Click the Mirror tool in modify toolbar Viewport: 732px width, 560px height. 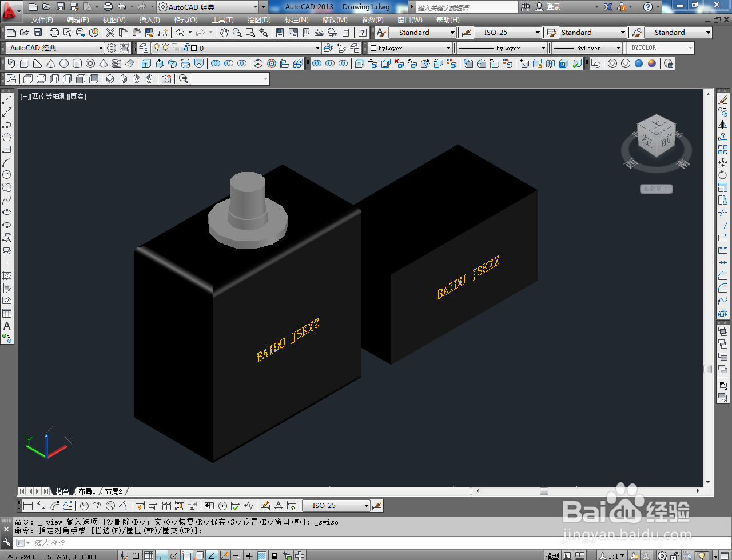click(723, 125)
